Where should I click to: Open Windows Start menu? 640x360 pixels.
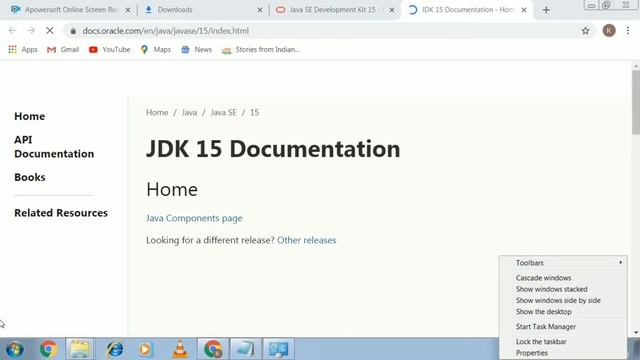click(15, 349)
